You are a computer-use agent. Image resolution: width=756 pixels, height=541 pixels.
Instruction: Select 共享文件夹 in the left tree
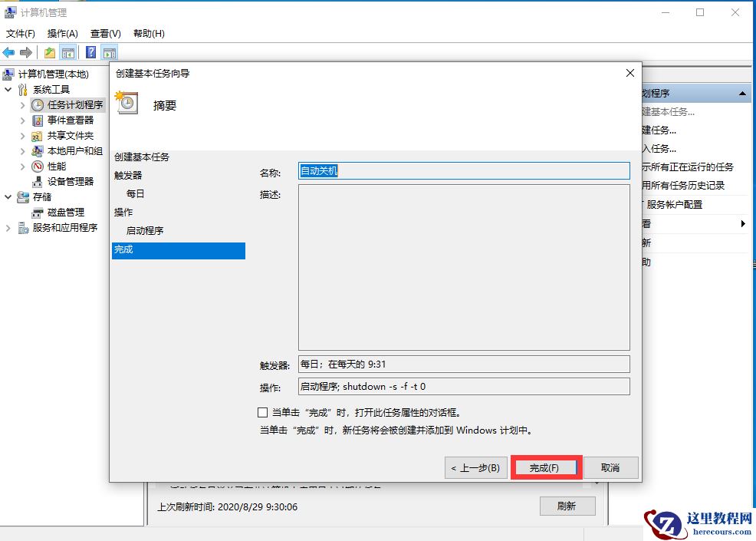[57, 135]
